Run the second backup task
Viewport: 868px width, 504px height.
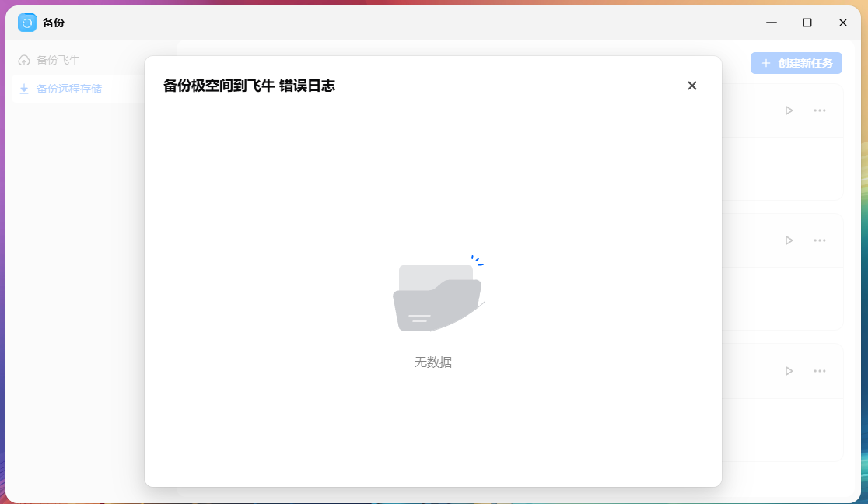(789, 240)
